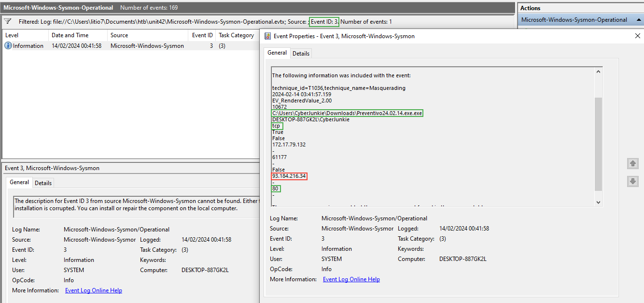The width and height of the screenshot is (644, 303).
Task: Open Details tab in Event Properties dialog
Action: coord(301,53)
